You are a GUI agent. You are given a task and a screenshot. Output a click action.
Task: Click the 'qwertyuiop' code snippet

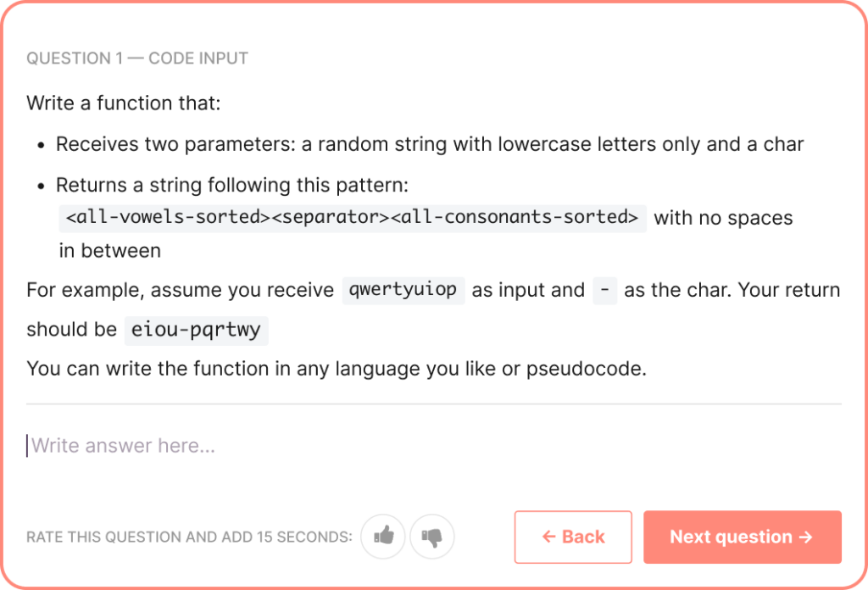pos(403,290)
